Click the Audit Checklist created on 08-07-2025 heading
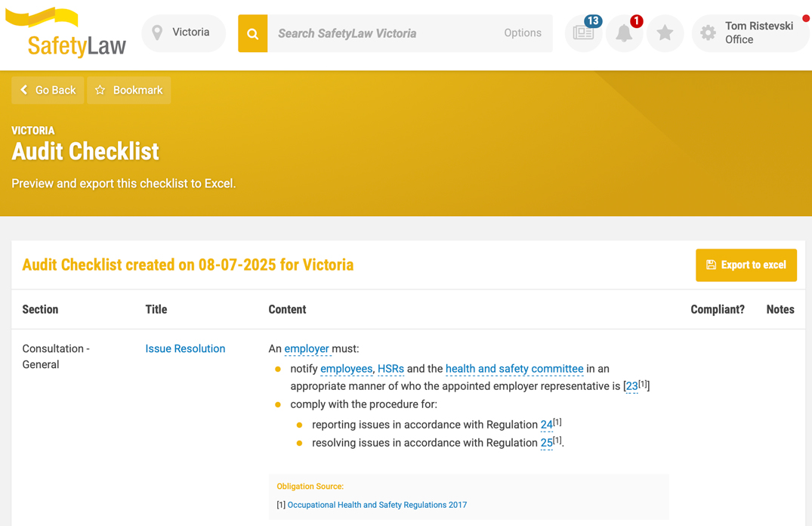Image resolution: width=812 pixels, height=526 pixels. (x=188, y=265)
